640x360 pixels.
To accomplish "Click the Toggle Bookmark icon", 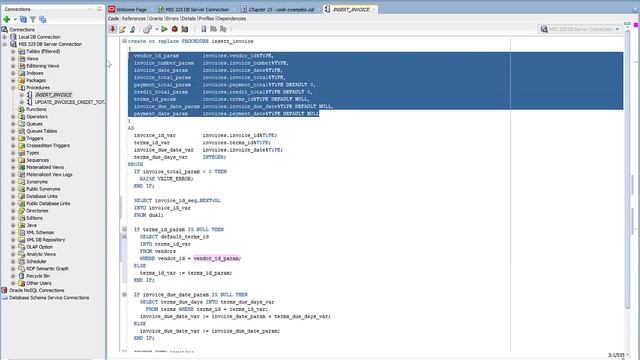I will click(x=203, y=29).
